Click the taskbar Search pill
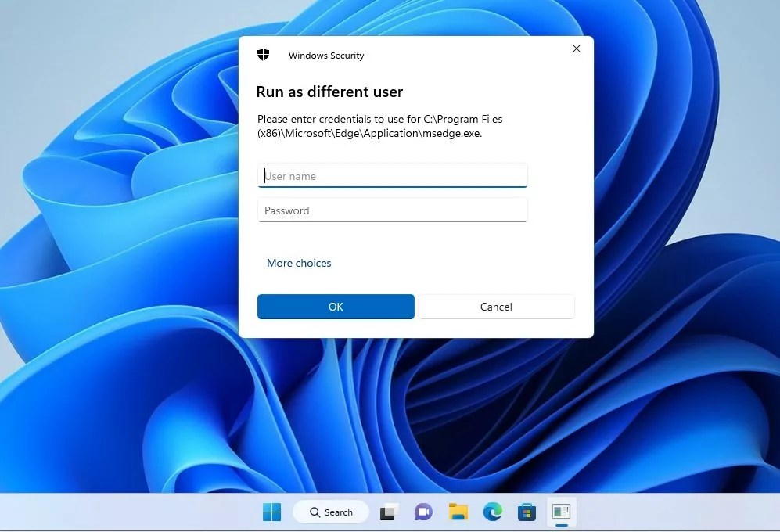 point(330,512)
